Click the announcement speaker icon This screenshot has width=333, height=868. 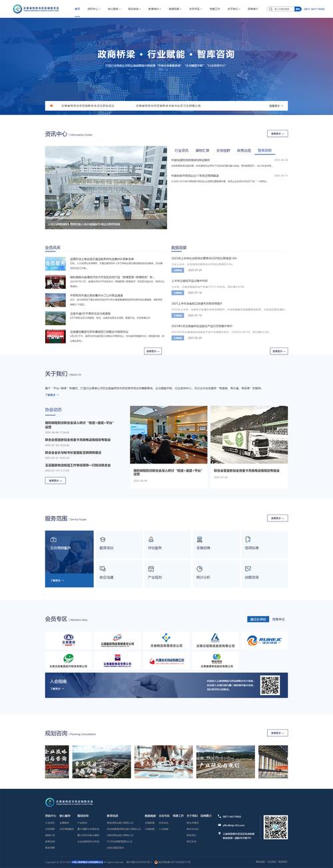pos(51,105)
